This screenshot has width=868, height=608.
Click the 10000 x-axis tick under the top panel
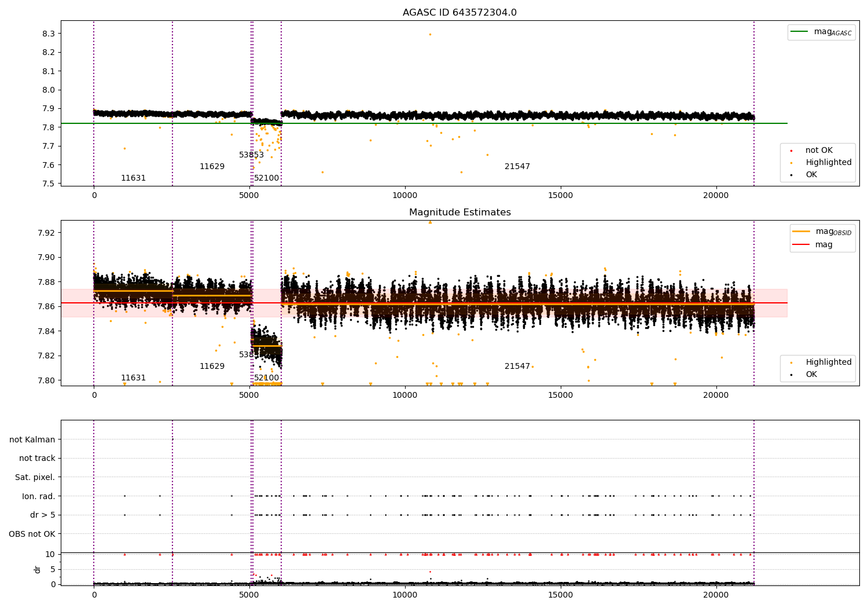(405, 196)
